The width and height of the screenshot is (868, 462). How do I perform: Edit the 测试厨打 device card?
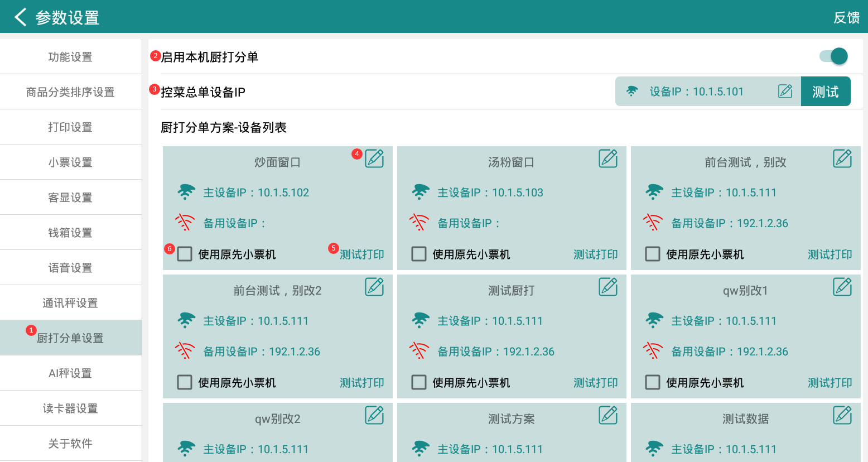pyautogui.click(x=608, y=287)
